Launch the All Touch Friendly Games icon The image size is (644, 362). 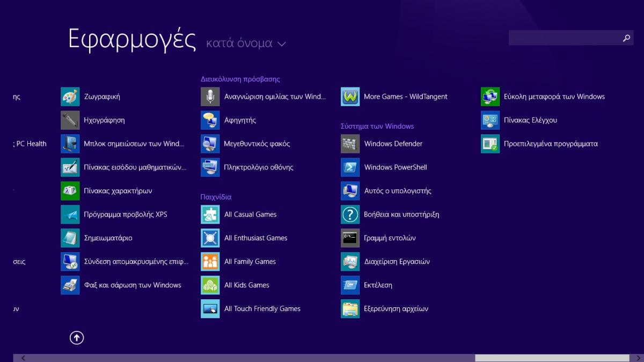[x=210, y=309]
